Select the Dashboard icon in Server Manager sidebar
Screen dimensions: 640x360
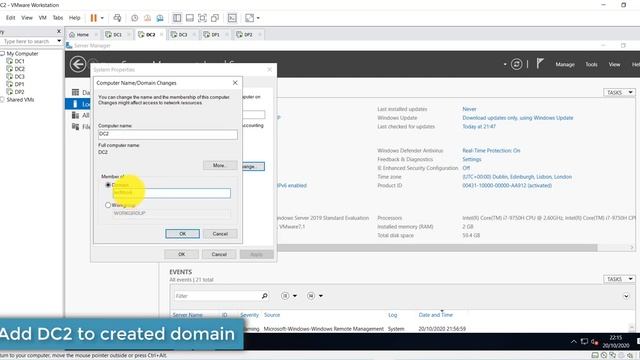click(75, 92)
